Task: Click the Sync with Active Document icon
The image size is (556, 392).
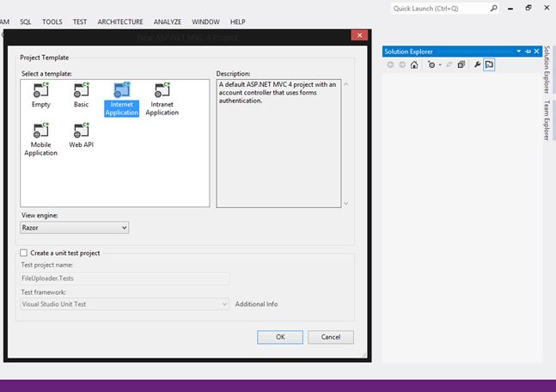Action: click(x=449, y=64)
